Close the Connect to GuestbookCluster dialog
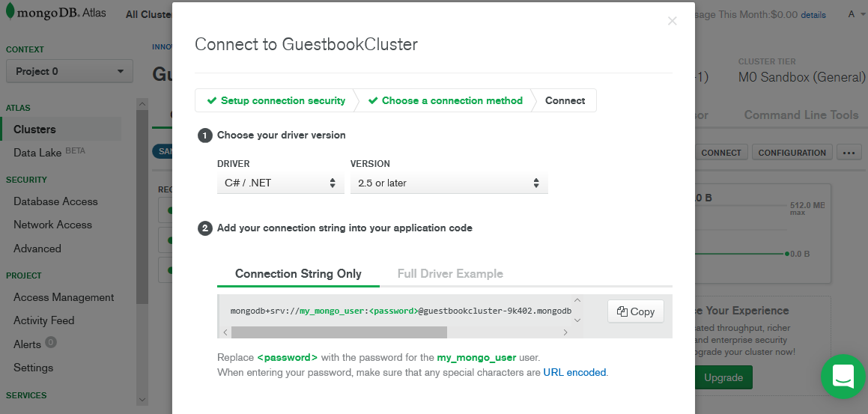The image size is (868, 414). (x=672, y=21)
